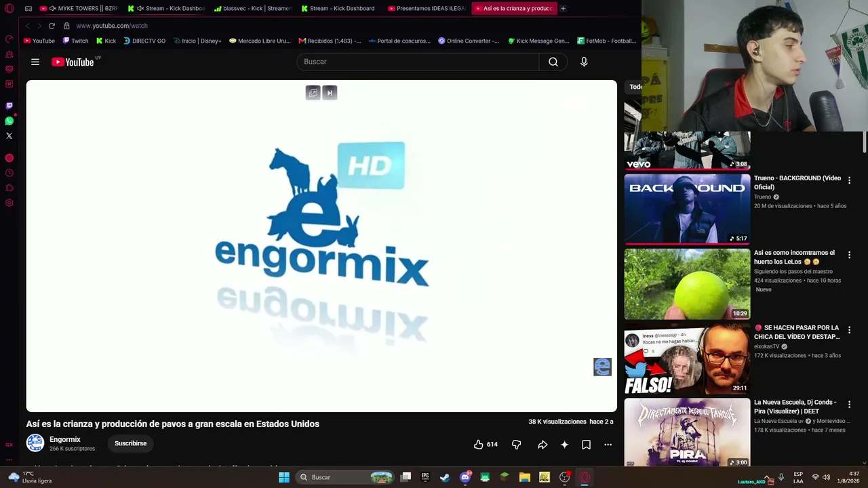Open the Inicio | Disney+ bookmark
The width and height of the screenshot is (868, 488).
[197, 41]
